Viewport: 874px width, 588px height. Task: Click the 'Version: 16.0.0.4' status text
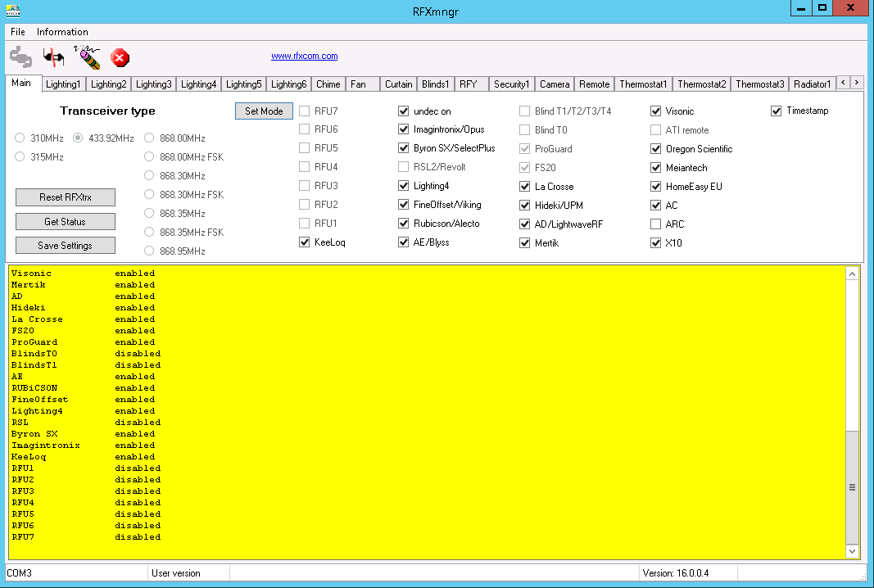(x=676, y=573)
